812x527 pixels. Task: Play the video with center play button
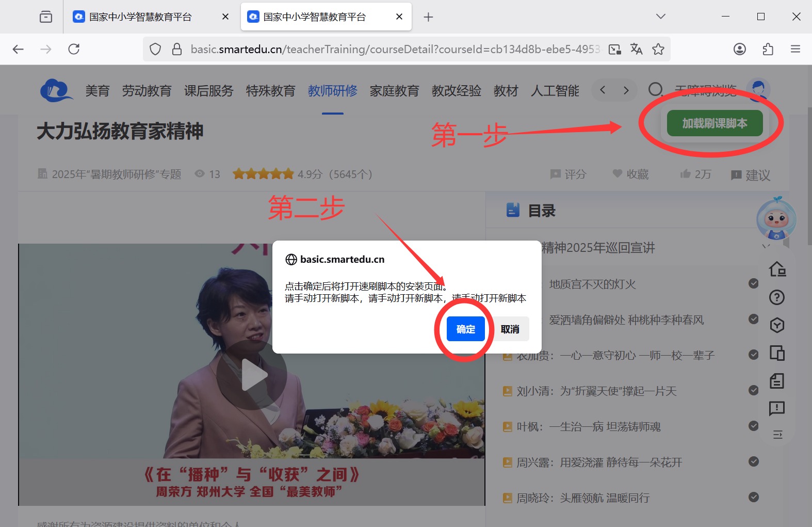coord(252,375)
